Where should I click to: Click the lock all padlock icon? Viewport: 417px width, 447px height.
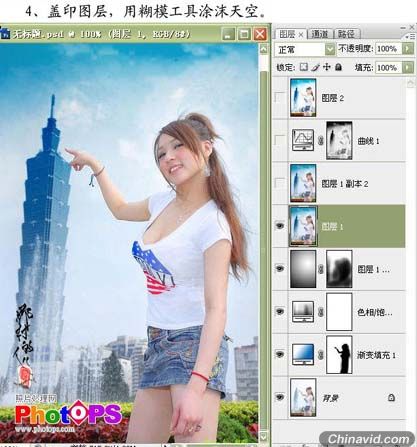coord(338,67)
